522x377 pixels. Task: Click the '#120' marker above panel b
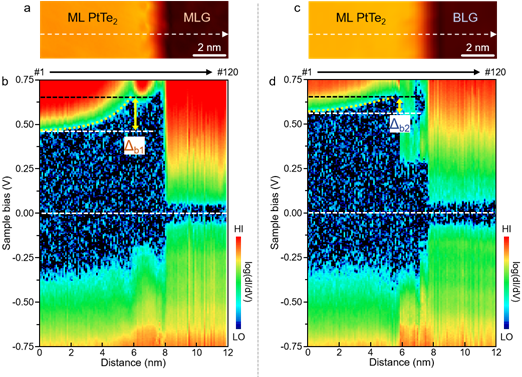tap(227, 72)
